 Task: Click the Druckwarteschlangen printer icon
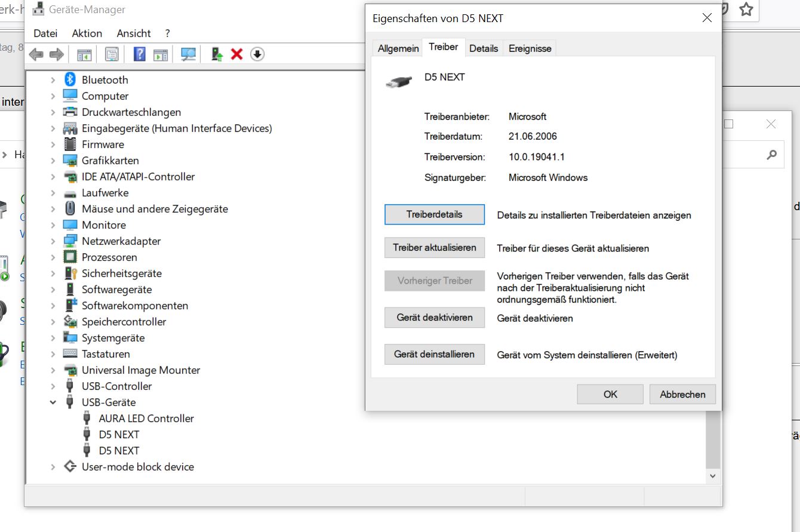(x=70, y=112)
